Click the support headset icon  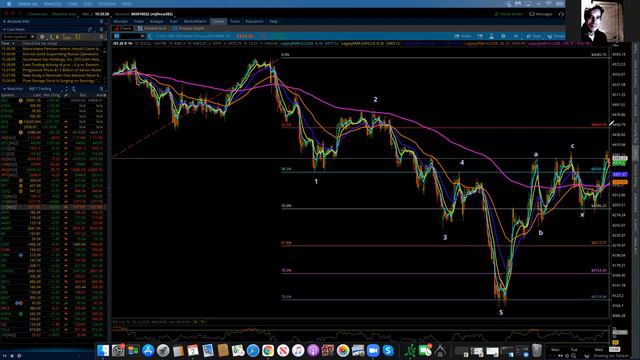pos(561,14)
